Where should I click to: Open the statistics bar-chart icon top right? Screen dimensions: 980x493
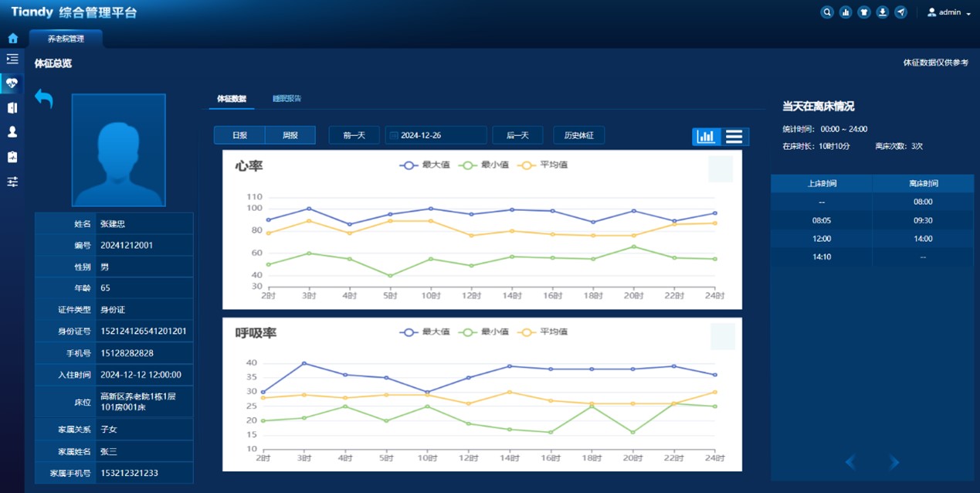pyautogui.click(x=845, y=12)
